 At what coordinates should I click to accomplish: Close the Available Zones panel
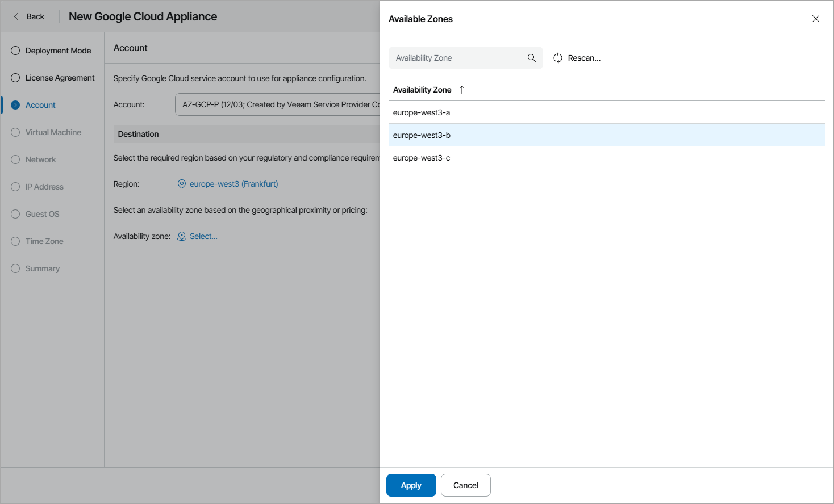pyautogui.click(x=816, y=19)
